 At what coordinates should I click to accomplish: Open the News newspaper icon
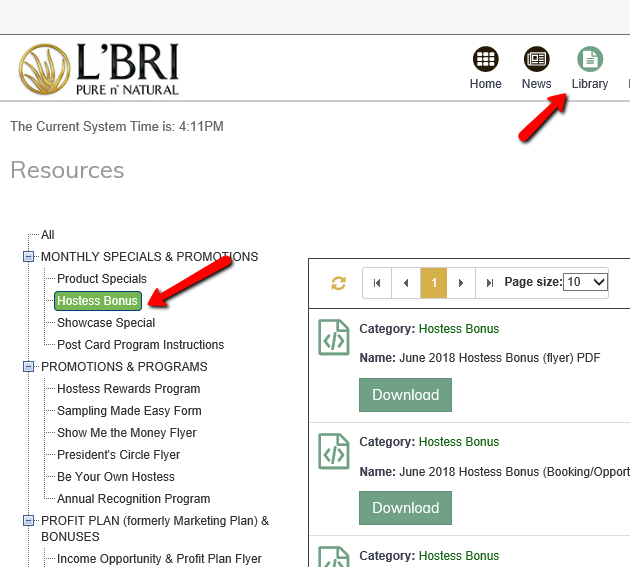pos(536,60)
